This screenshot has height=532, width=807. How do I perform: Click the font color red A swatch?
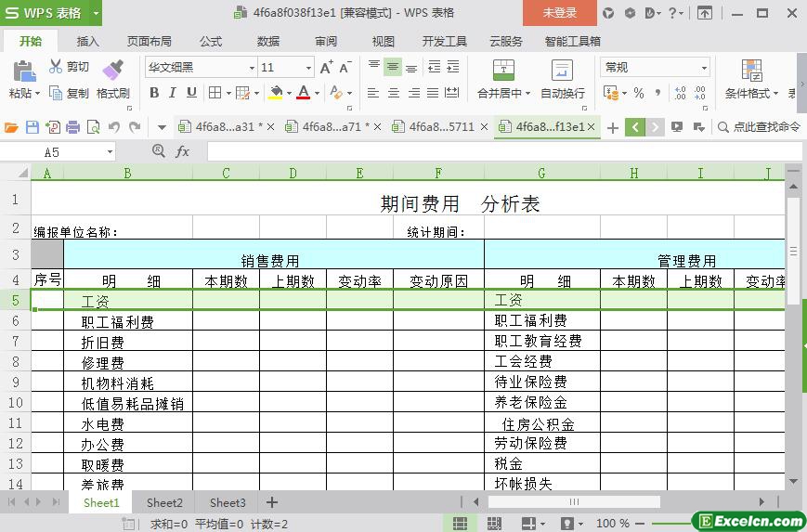[x=303, y=93]
